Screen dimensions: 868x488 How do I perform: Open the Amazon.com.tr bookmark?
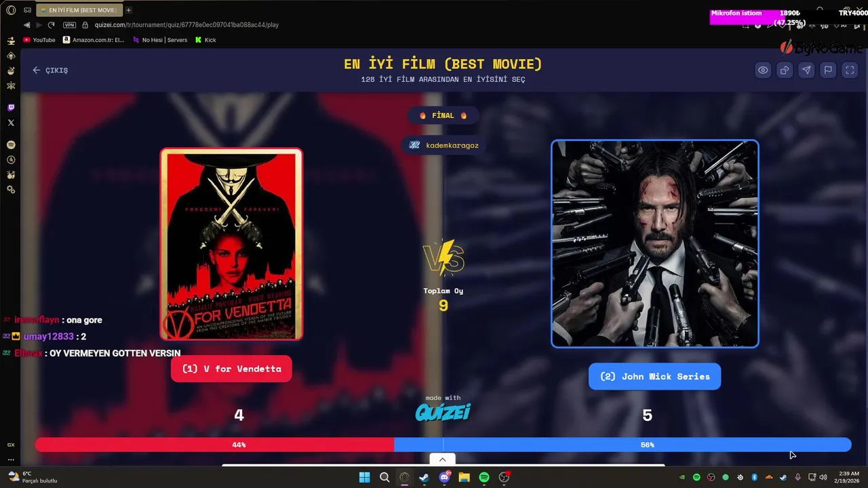[94, 40]
